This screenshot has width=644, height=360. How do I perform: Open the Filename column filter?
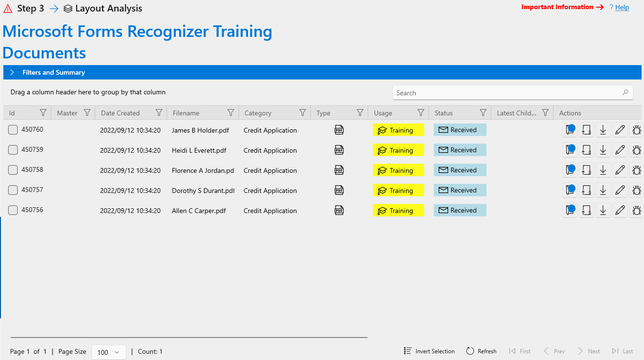[231, 113]
